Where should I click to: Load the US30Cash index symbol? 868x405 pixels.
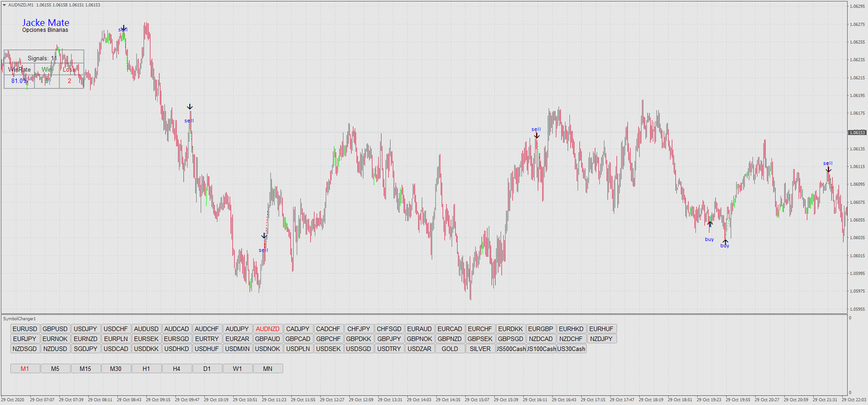pos(571,349)
